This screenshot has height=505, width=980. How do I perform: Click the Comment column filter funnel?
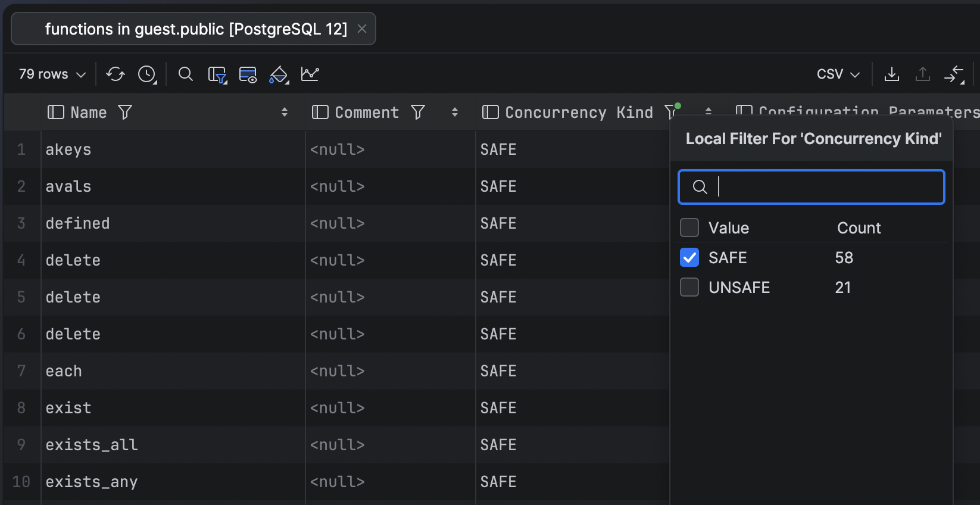point(418,112)
